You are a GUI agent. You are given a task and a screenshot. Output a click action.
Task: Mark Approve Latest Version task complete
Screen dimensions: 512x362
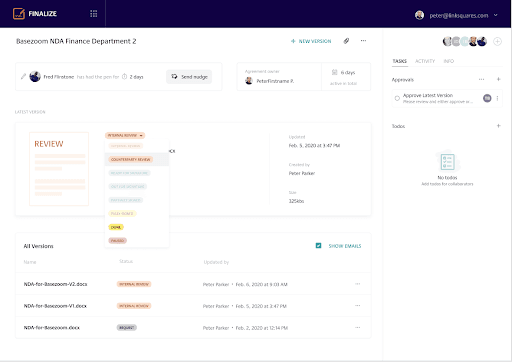tap(397, 98)
